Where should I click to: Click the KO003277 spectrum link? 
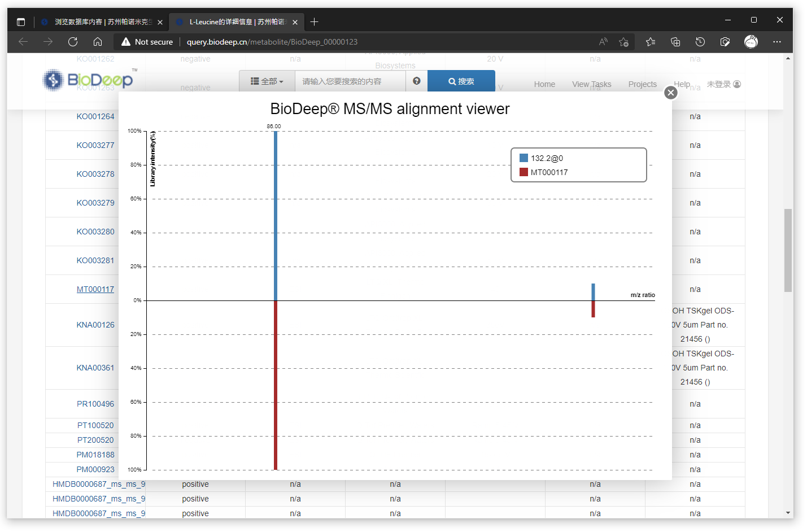pos(95,145)
